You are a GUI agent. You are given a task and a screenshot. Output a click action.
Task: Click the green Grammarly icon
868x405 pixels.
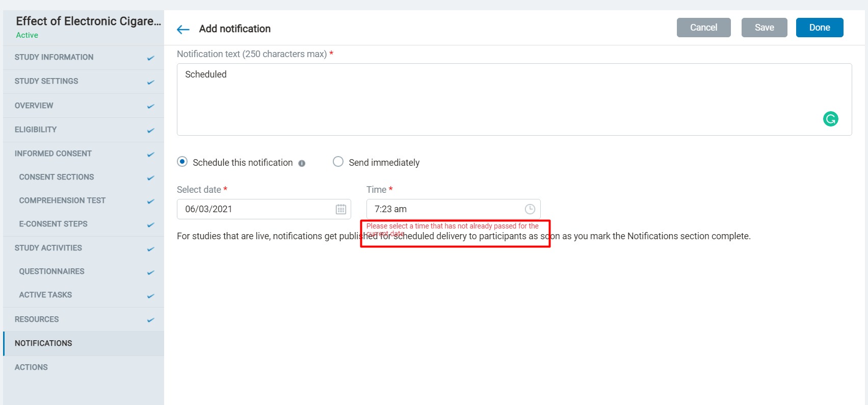831,119
